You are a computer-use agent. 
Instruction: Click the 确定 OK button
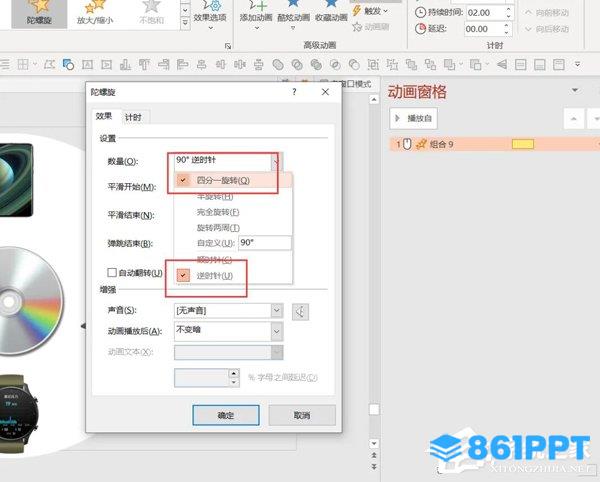click(226, 415)
